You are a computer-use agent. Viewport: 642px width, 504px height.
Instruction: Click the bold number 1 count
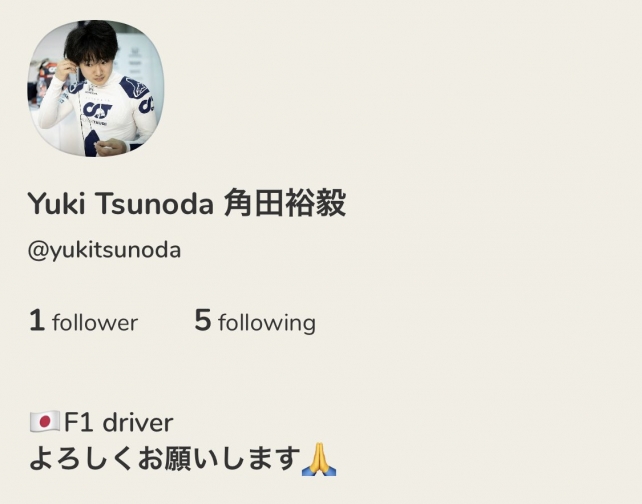pyautogui.click(x=37, y=320)
